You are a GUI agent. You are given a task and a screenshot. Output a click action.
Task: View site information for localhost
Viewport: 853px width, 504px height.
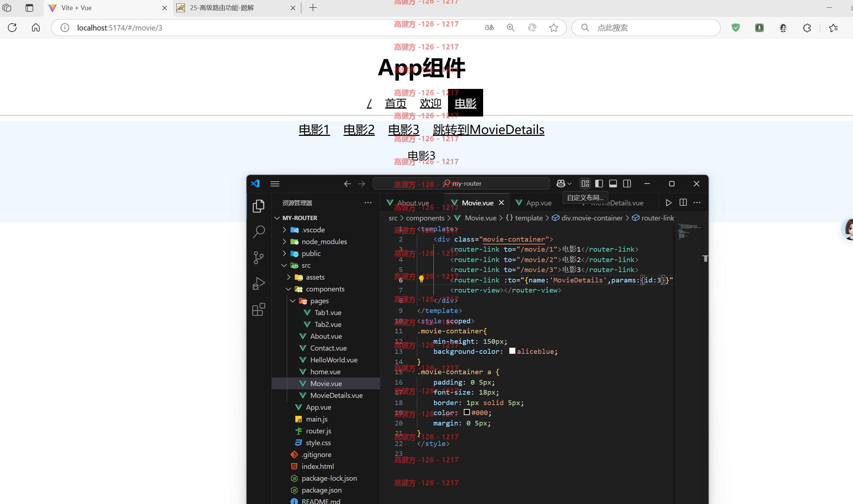[x=65, y=28]
